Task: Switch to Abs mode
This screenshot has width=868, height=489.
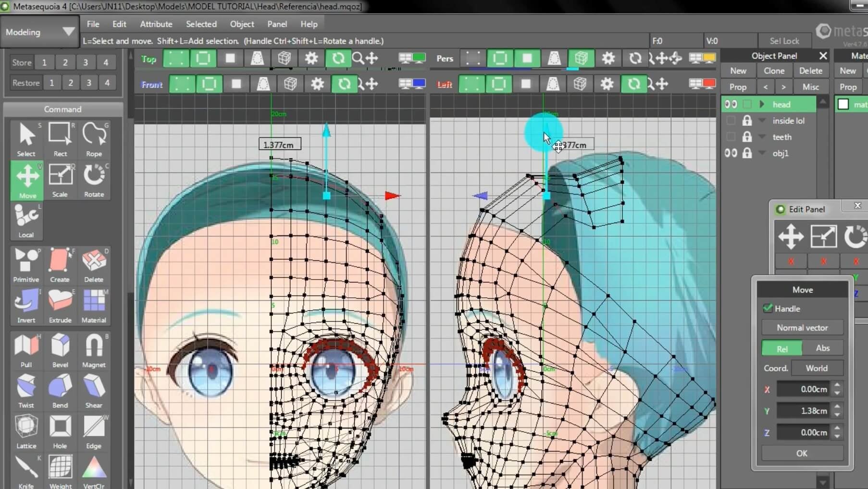Action: pyautogui.click(x=823, y=348)
